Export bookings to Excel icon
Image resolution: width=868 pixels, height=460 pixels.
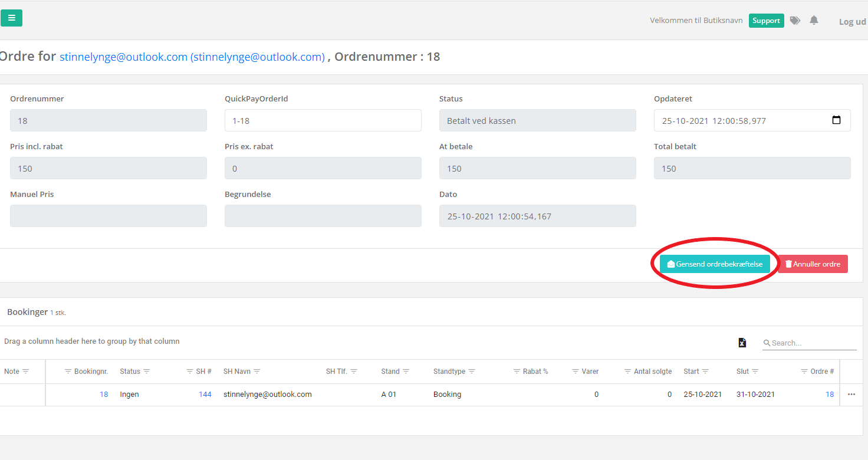pos(742,343)
